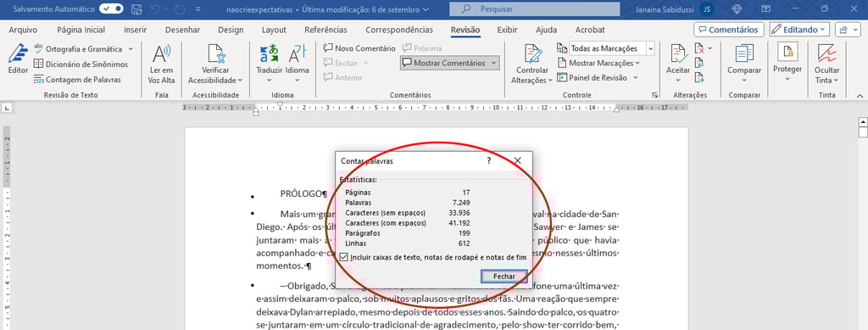Insert a Novo Comentário
Screen dimensions: 868x330
359,48
